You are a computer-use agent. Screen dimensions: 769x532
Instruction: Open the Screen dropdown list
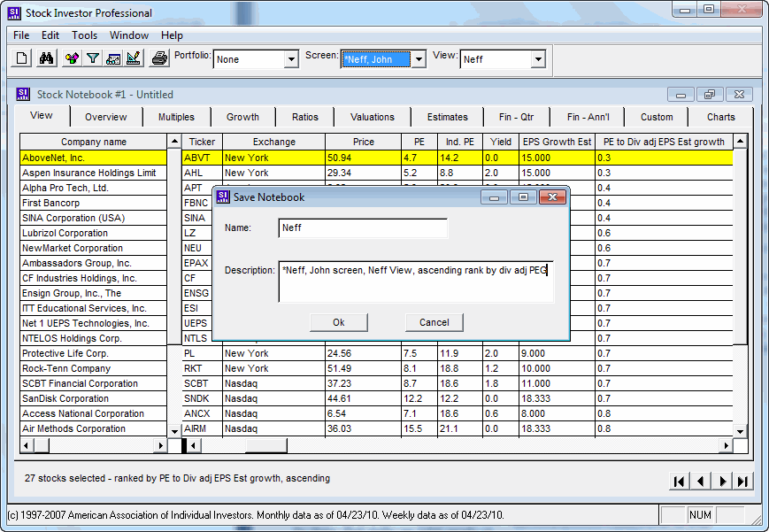[x=419, y=60]
